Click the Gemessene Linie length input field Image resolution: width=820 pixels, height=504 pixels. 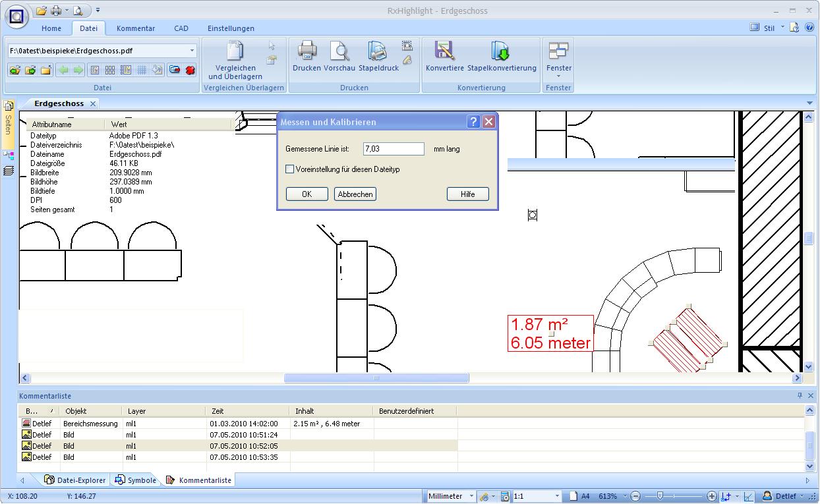(394, 149)
